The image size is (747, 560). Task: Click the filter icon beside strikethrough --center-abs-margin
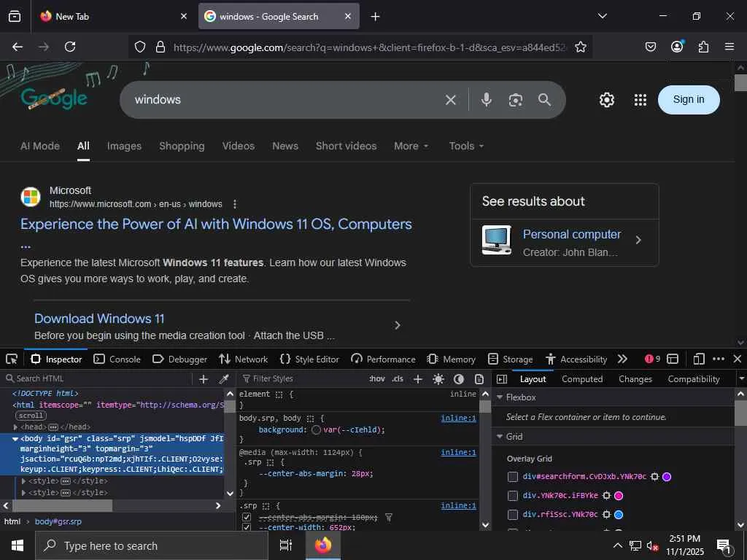tap(389, 517)
